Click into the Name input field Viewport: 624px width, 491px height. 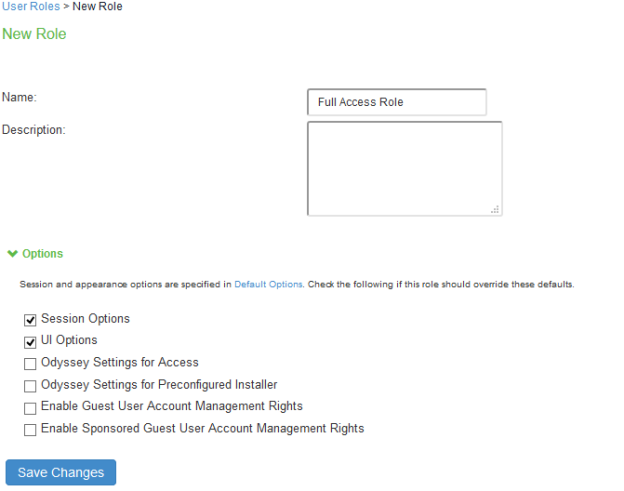click(x=396, y=102)
